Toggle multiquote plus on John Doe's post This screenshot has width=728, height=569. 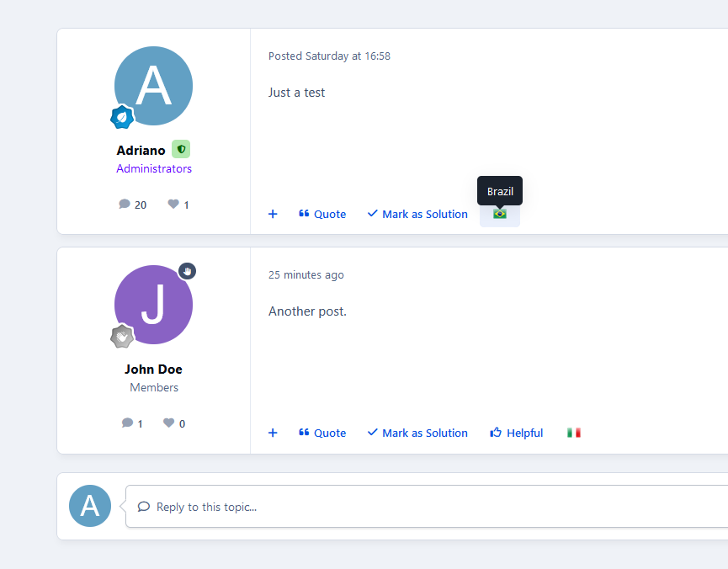point(273,433)
